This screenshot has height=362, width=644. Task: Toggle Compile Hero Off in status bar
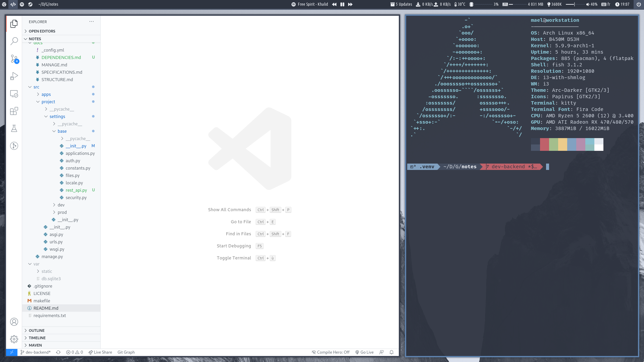(x=331, y=352)
